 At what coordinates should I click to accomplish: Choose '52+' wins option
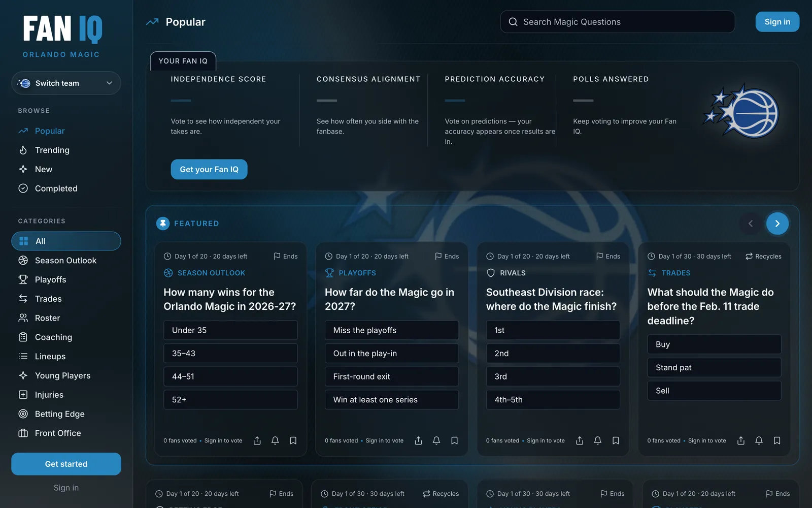(230, 400)
